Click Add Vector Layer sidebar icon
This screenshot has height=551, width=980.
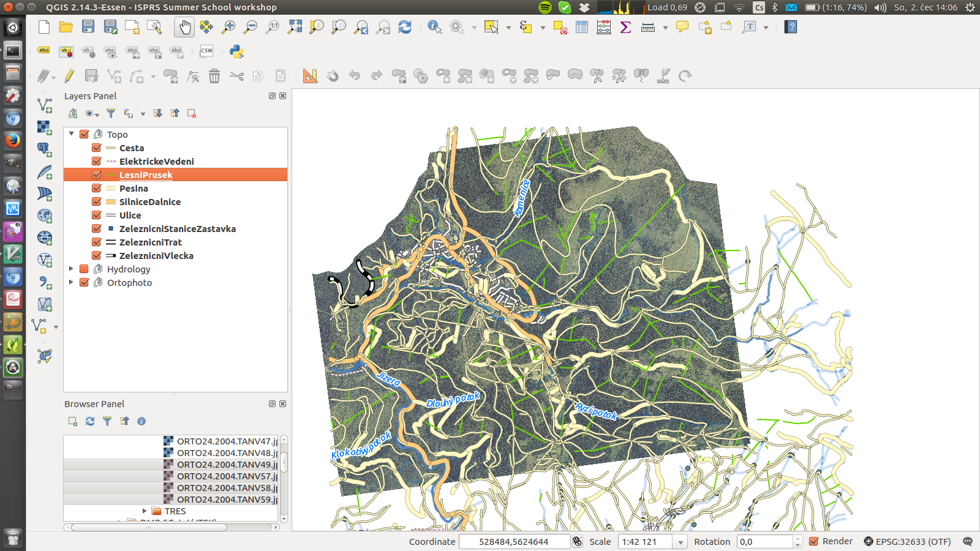tap(45, 105)
